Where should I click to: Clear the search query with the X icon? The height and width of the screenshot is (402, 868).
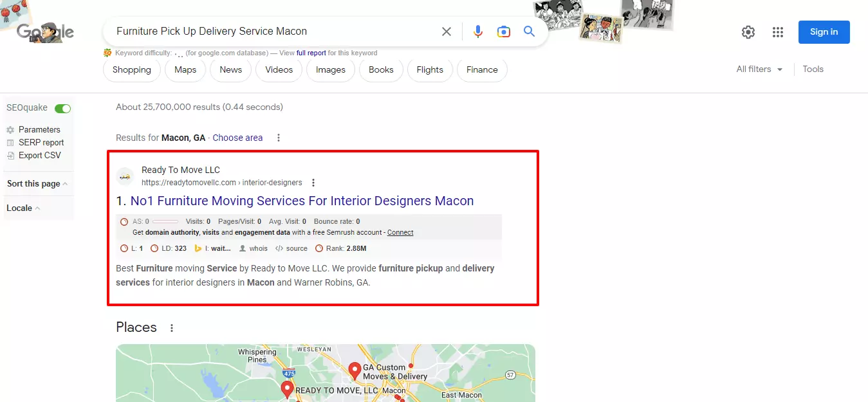tap(446, 32)
